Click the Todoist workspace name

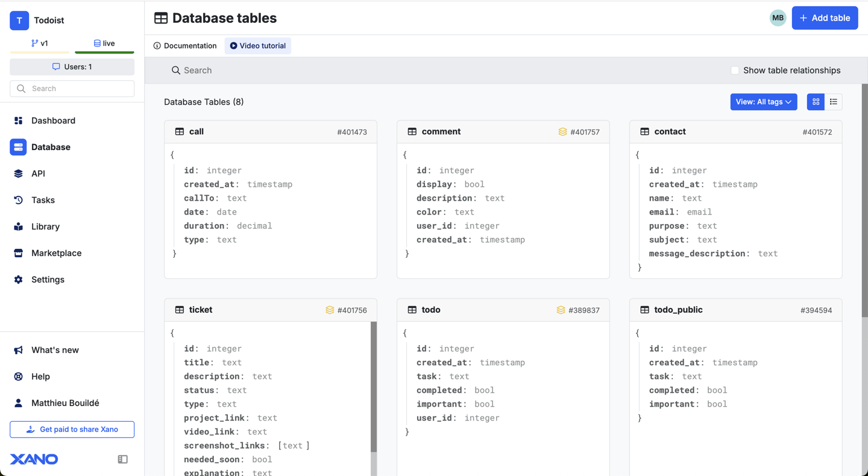click(49, 20)
